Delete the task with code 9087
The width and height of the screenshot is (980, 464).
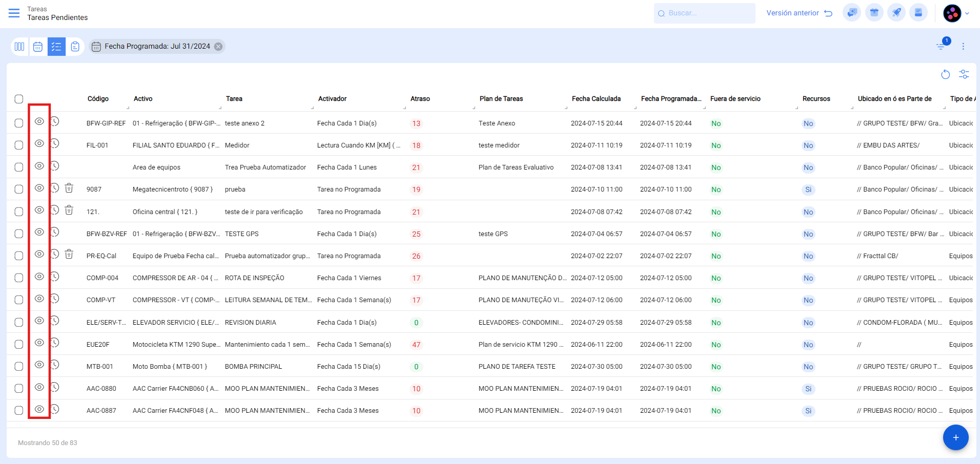pos(69,188)
